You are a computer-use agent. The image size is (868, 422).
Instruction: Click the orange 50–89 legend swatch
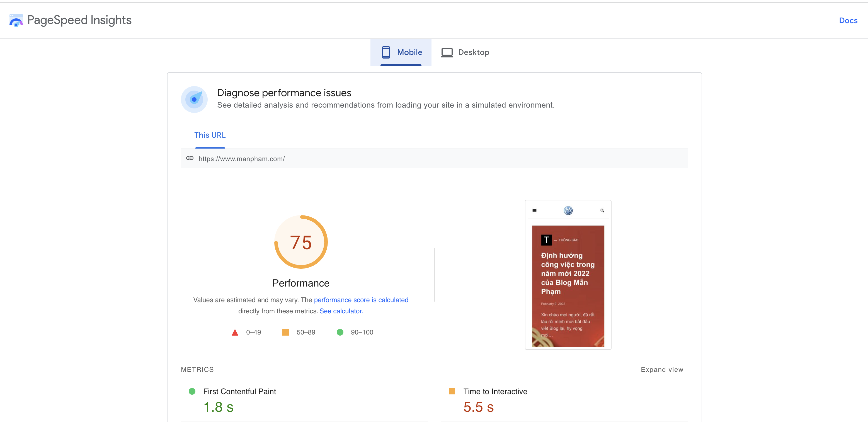[285, 332]
